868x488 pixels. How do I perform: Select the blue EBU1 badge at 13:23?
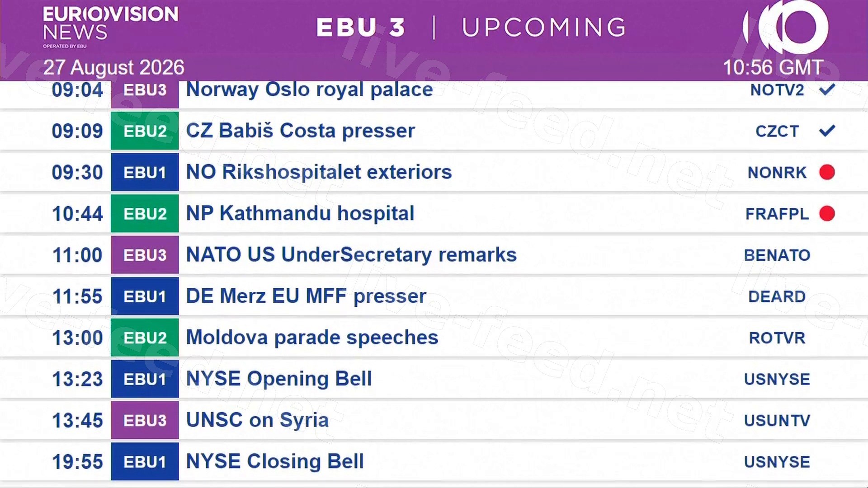point(145,379)
